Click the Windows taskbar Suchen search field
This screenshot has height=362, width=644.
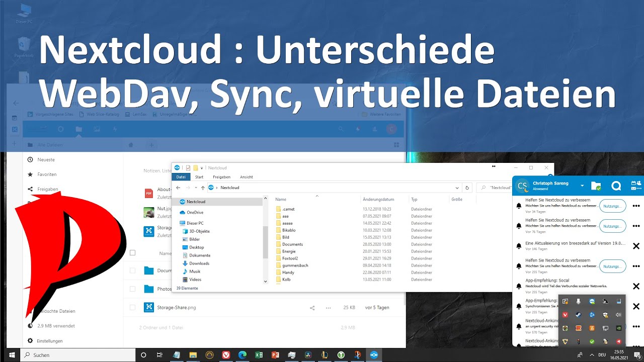point(79,355)
